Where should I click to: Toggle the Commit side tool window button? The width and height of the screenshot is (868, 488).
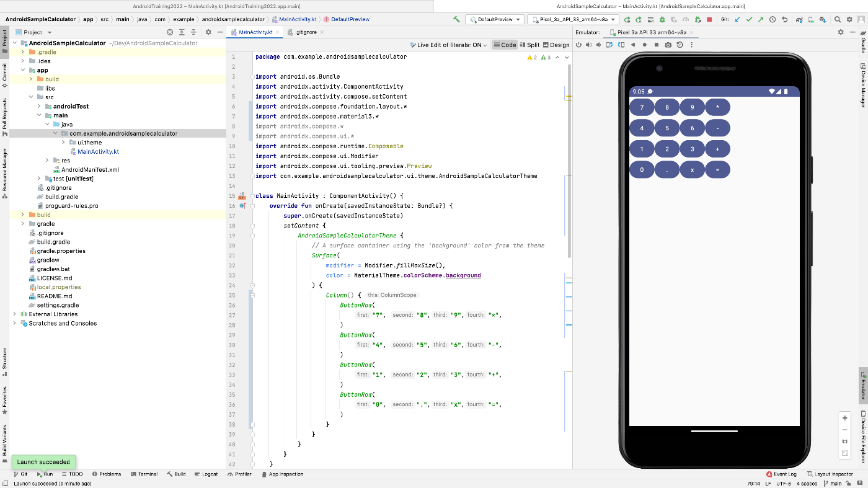(4, 75)
